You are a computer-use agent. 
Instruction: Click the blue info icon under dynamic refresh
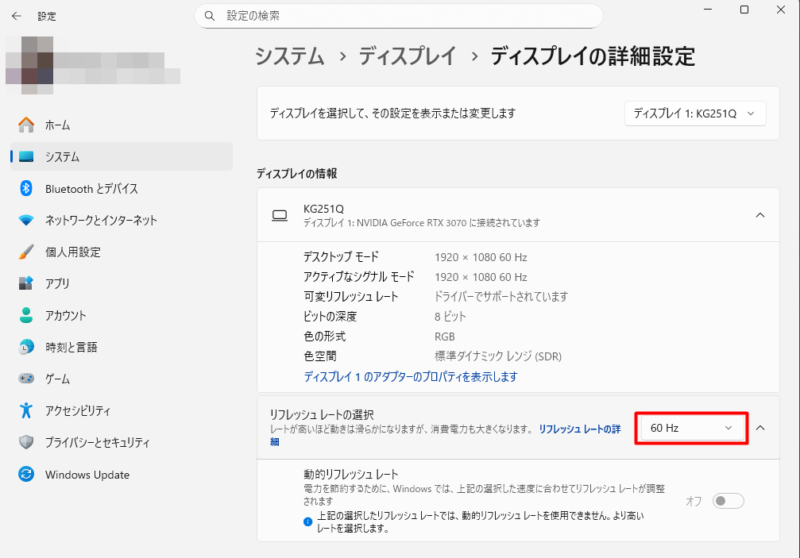point(308,521)
